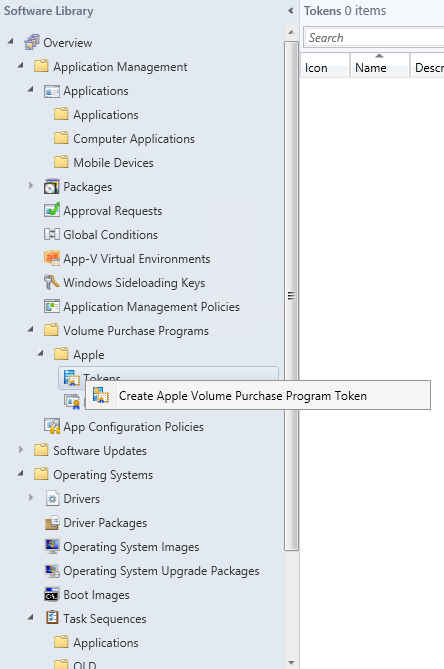Focus the Search box in Tokens pane
The height and width of the screenshot is (669, 444).
click(x=374, y=38)
